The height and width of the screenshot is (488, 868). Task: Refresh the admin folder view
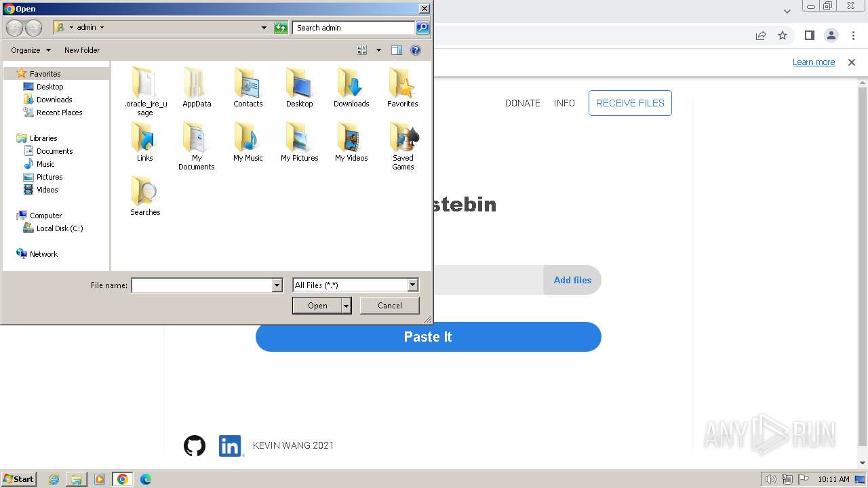point(281,28)
